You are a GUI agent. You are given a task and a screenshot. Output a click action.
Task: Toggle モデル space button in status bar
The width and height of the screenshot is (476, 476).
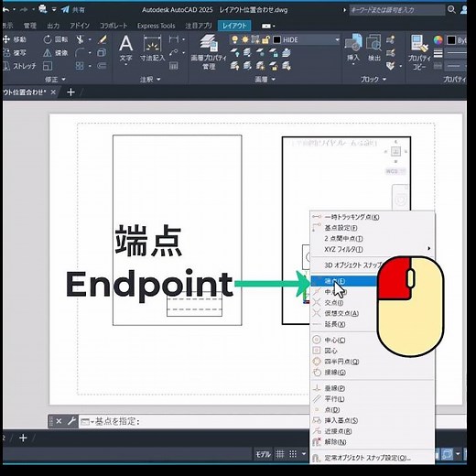coord(264,454)
